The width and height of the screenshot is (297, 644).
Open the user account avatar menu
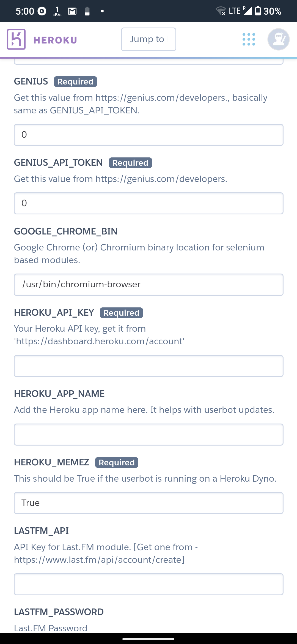[x=278, y=39]
